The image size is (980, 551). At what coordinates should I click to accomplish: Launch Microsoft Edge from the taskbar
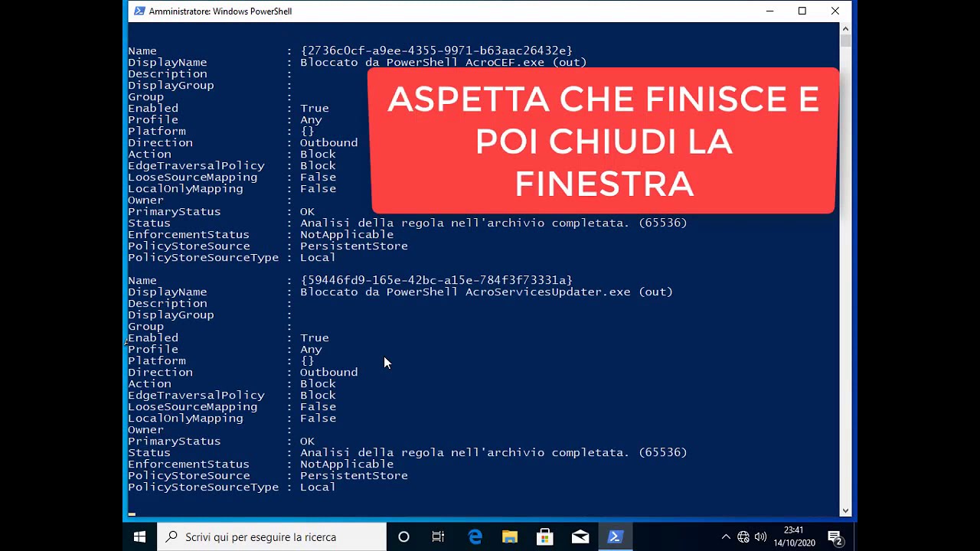pos(475,537)
